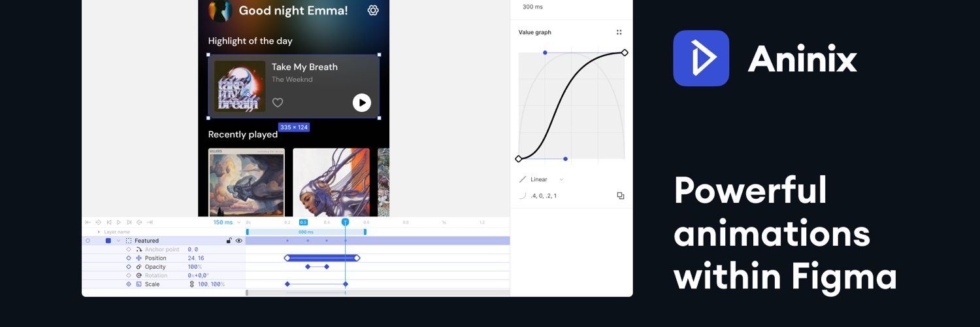
Task: Click the 300 ms duration value
Action: pyautogui.click(x=532, y=7)
